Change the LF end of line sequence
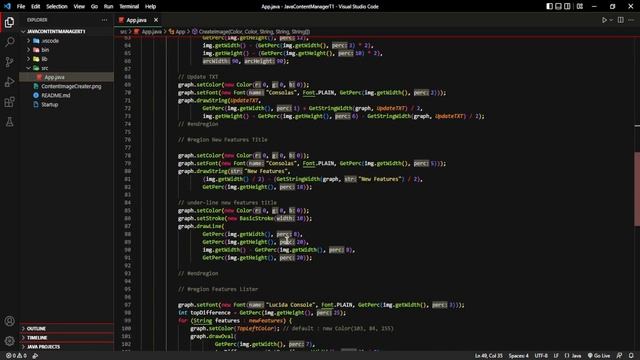Viewport: 640px width, 360px height. 556,356
